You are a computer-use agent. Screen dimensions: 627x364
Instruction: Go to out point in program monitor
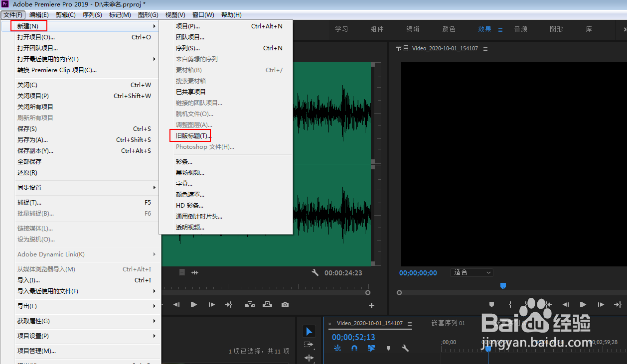pos(618,304)
